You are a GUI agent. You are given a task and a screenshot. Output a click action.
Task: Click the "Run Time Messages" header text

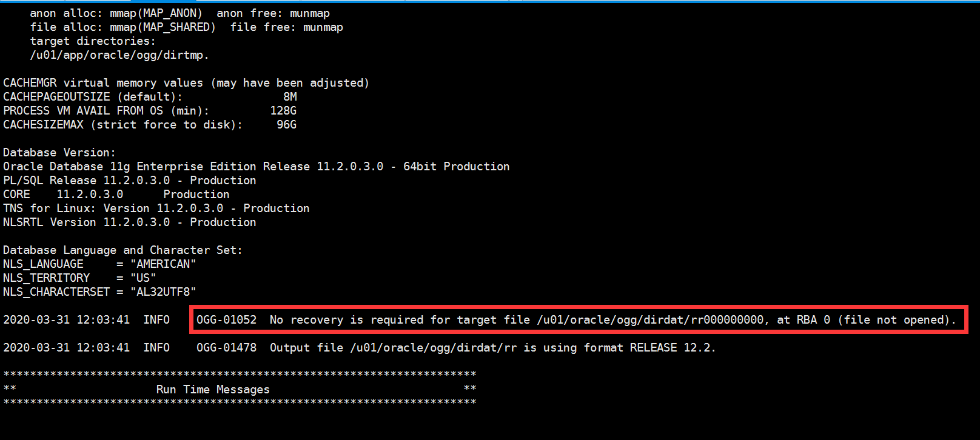(x=213, y=390)
